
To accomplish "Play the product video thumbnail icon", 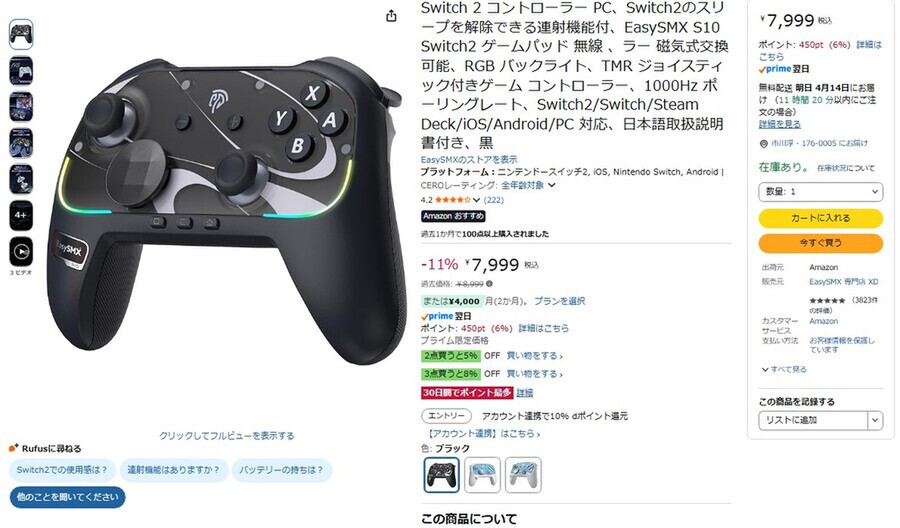I will tap(21, 251).
